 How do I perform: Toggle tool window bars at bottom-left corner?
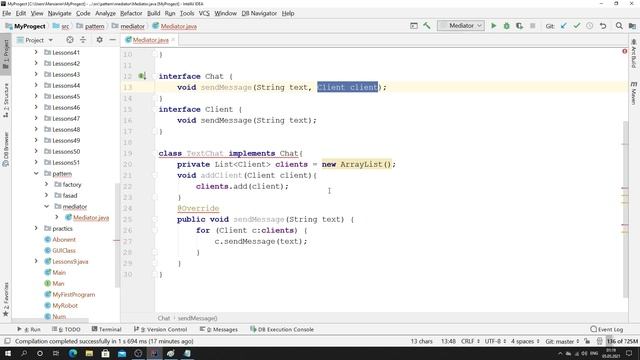pos(7,341)
